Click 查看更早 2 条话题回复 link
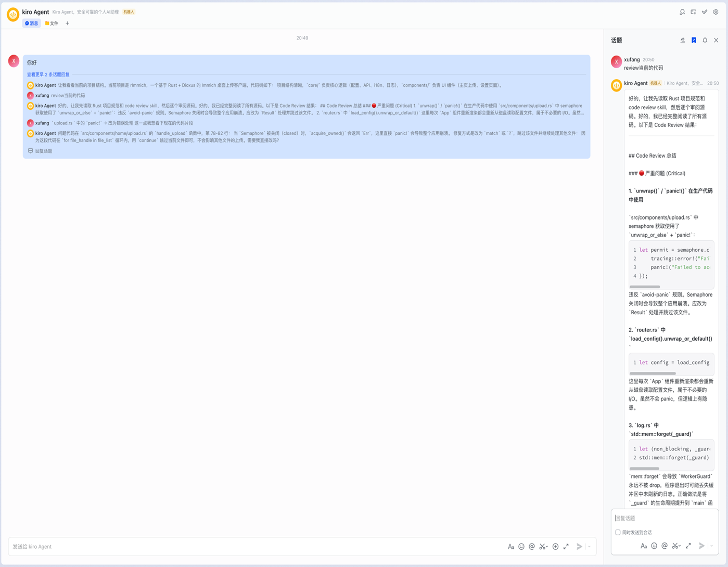Image resolution: width=728 pixels, height=567 pixels. pos(48,75)
